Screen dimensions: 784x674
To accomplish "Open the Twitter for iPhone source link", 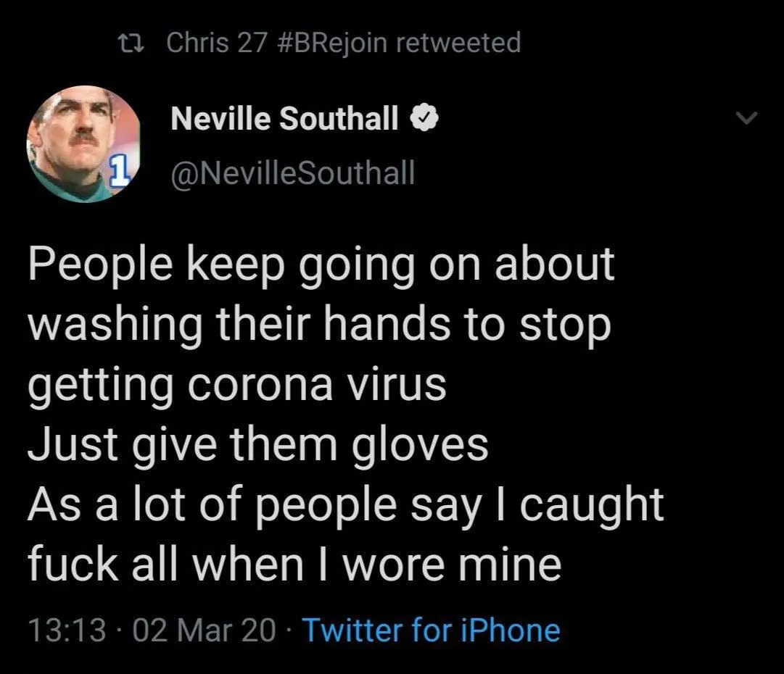I will [x=431, y=630].
